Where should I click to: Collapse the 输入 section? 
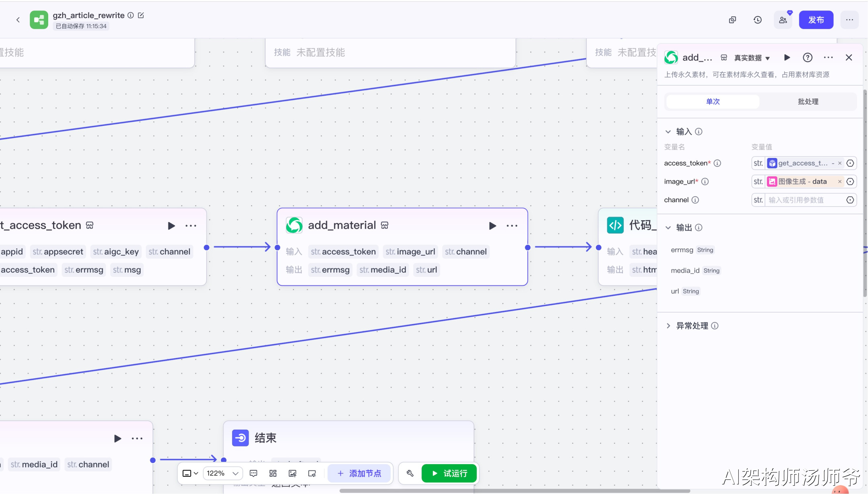(668, 132)
